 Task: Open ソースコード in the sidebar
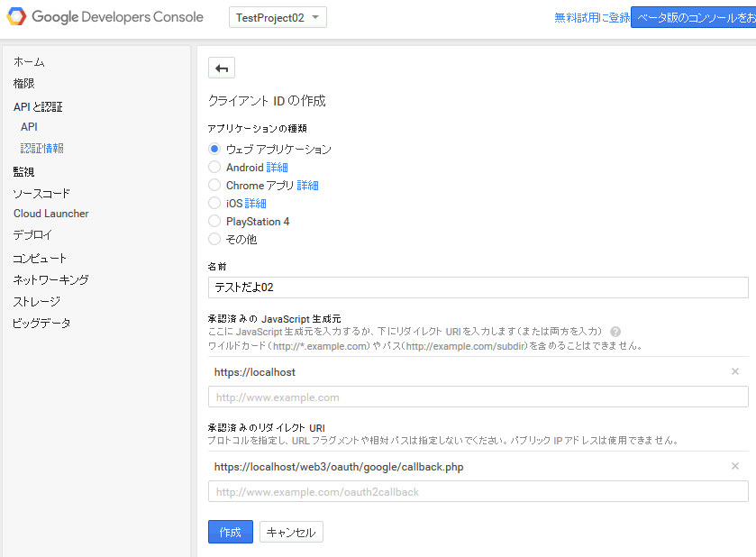(41, 194)
